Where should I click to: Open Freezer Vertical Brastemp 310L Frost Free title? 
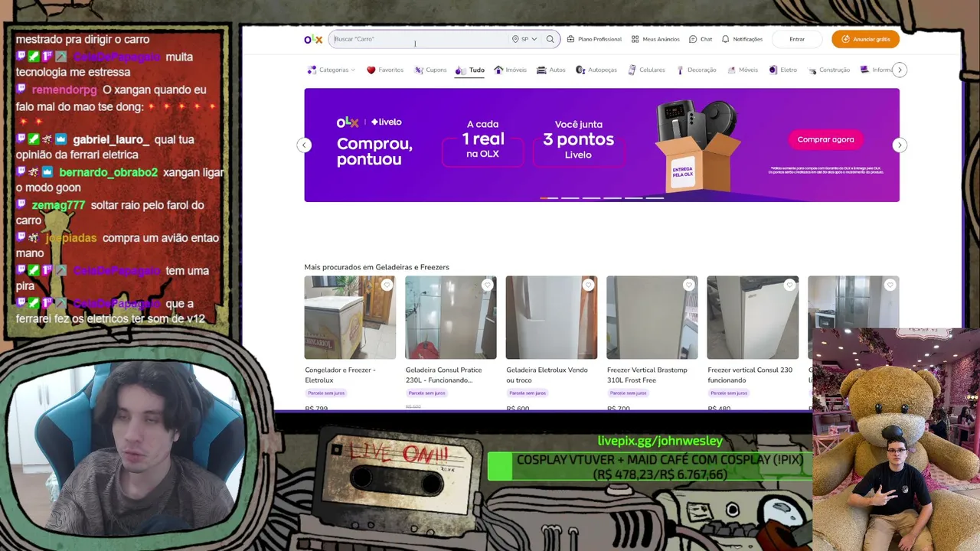647,375
